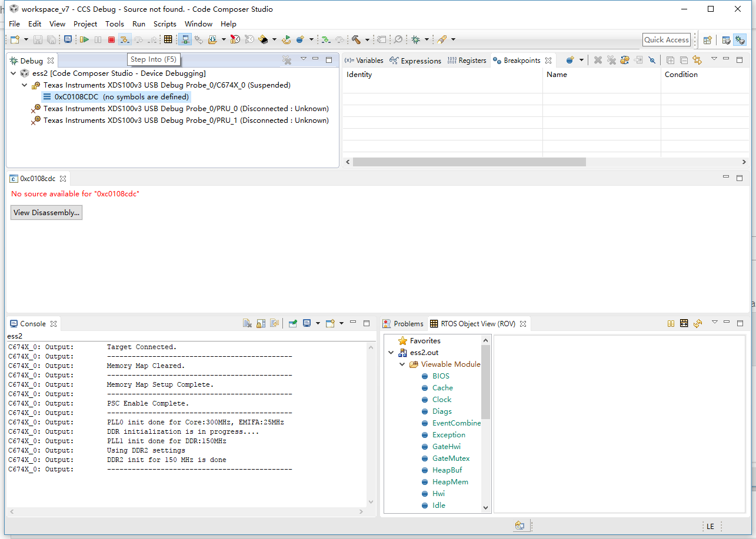Click the New file toolbar icon
Image resolution: width=756 pixels, height=539 pixels.
click(x=15, y=39)
